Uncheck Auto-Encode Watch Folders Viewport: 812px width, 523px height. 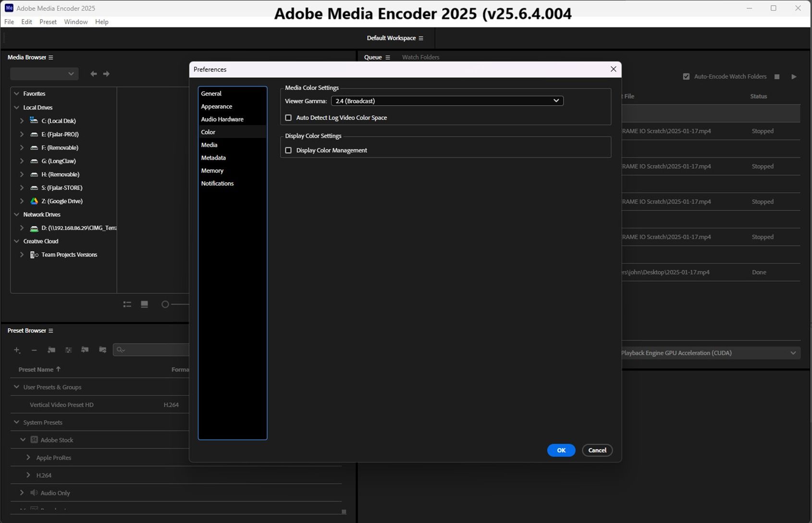click(686, 76)
